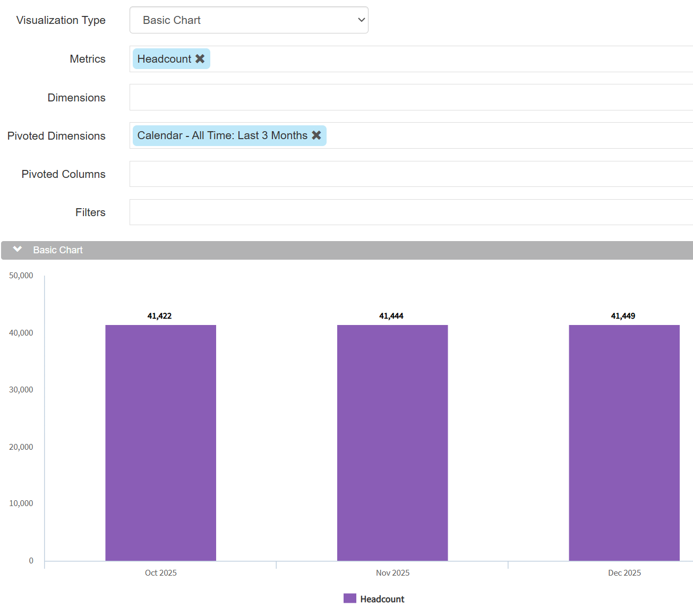Image resolution: width=693 pixels, height=616 pixels.
Task: Click empty space in the Metrics field
Action: point(451,59)
